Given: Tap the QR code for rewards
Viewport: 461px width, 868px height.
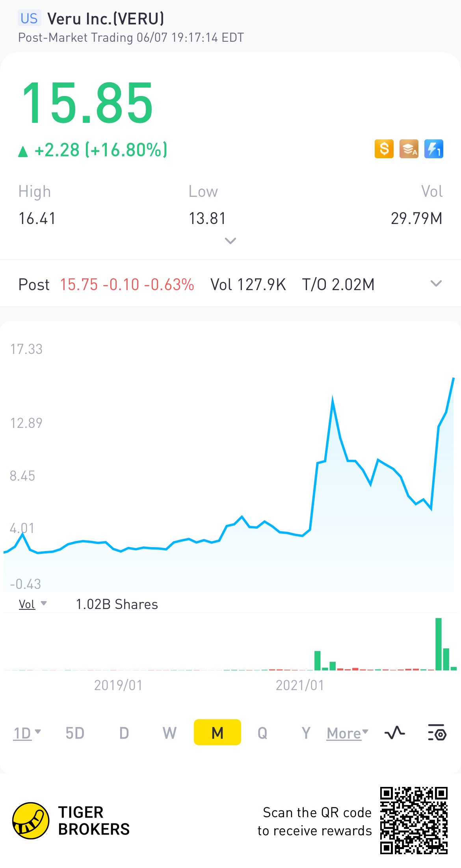Looking at the screenshot, I should pyautogui.click(x=414, y=820).
